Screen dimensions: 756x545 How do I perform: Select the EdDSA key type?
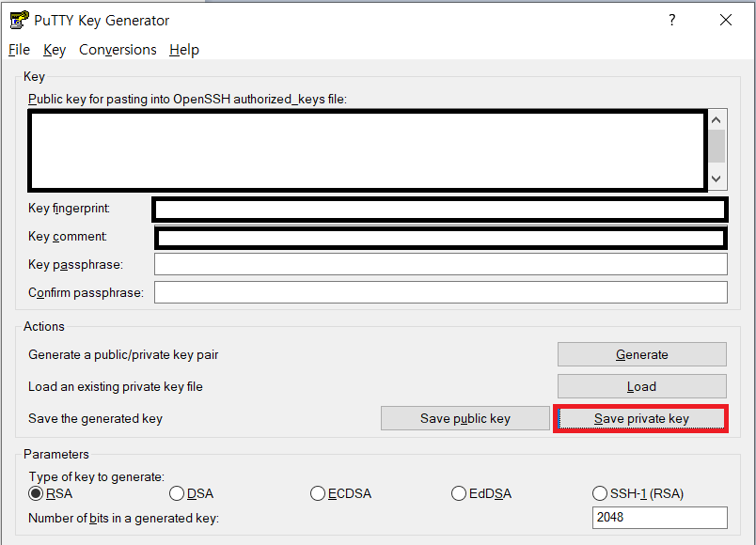(481, 493)
